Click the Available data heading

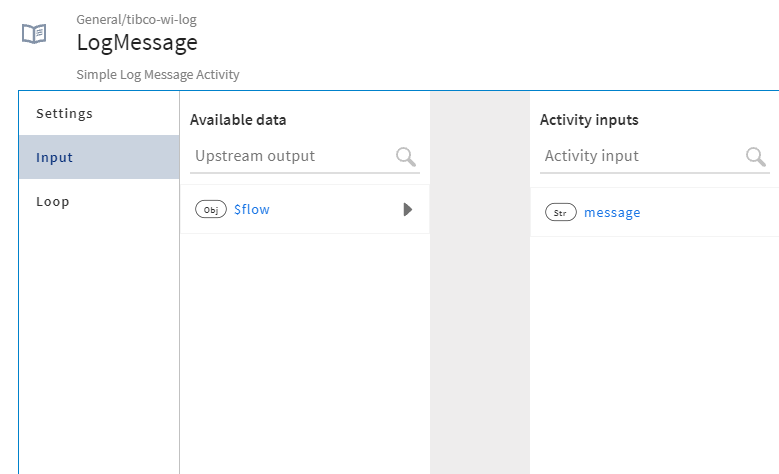tap(238, 120)
